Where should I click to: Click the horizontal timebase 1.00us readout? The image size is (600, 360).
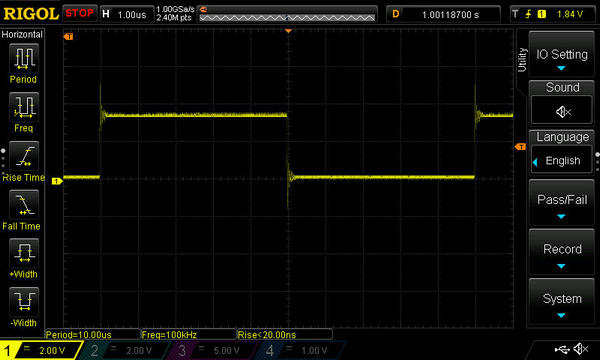click(x=132, y=15)
